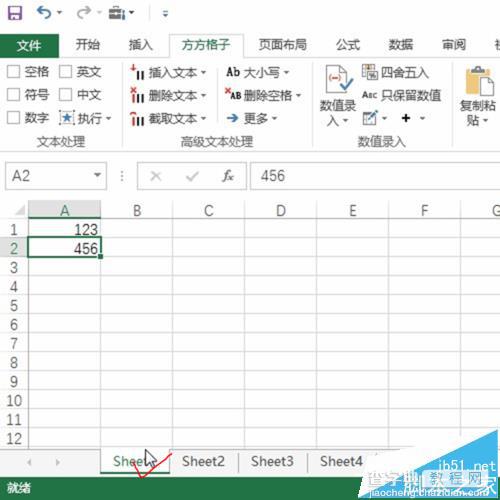The height and width of the screenshot is (500, 500).
Task: Click the Save icon in quick access toolbar
Action: [15, 13]
